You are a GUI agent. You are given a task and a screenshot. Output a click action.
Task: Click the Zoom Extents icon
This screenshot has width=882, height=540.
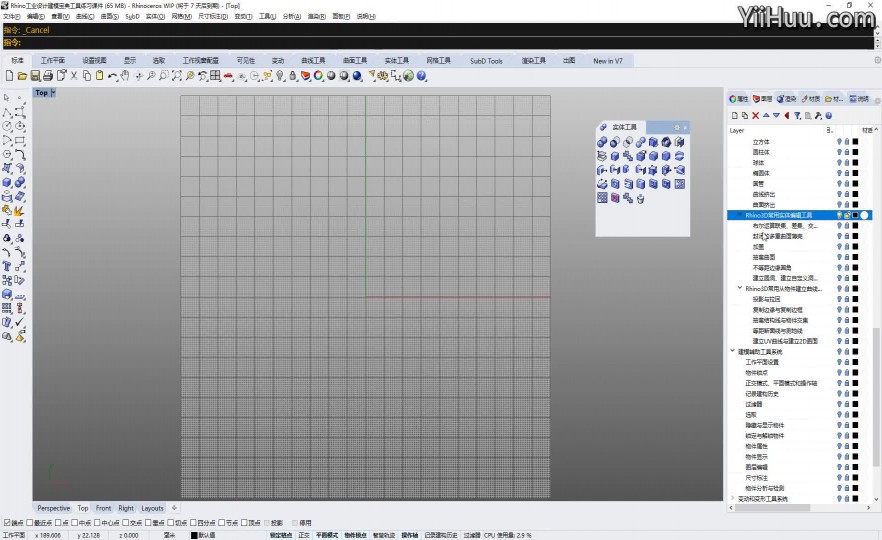(177, 75)
